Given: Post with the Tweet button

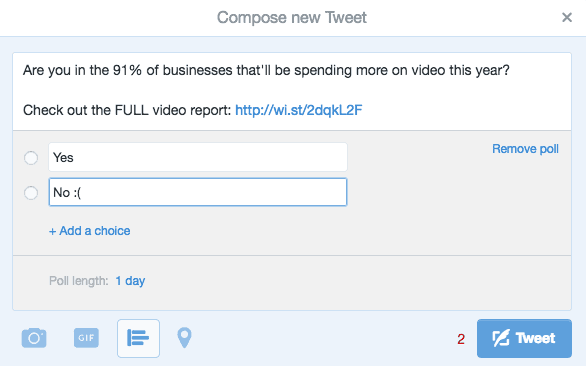Looking at the screenshot, I should (524, 338).
